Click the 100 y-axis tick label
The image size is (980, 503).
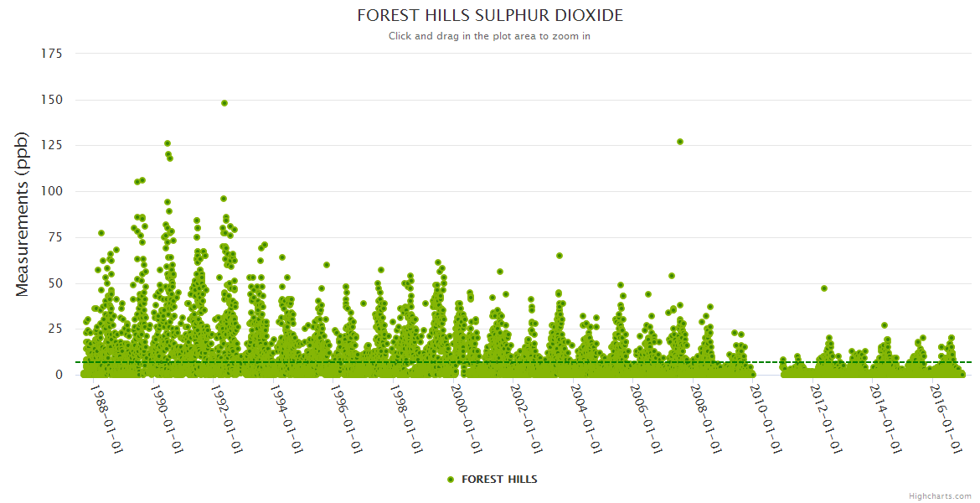coord(52,191)
